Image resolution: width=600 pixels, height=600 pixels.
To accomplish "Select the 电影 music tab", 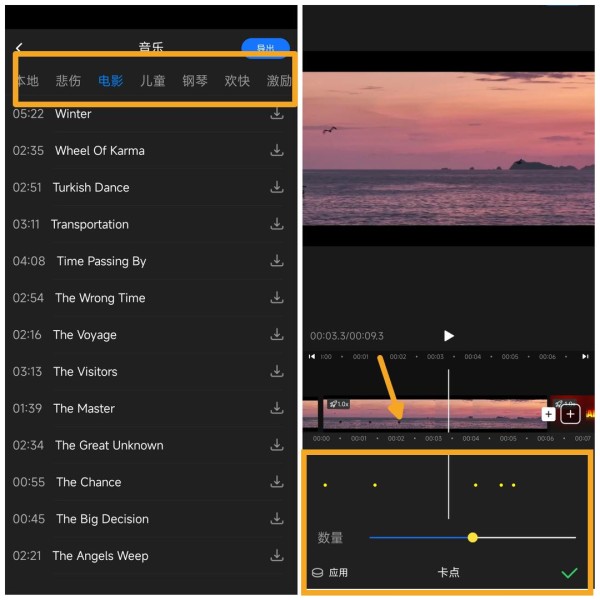I will pyautogui.click(x=111, y=81).
